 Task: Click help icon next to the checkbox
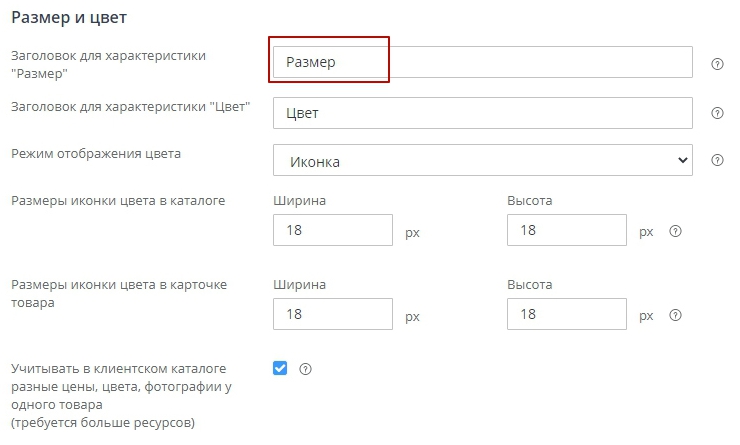306,369
